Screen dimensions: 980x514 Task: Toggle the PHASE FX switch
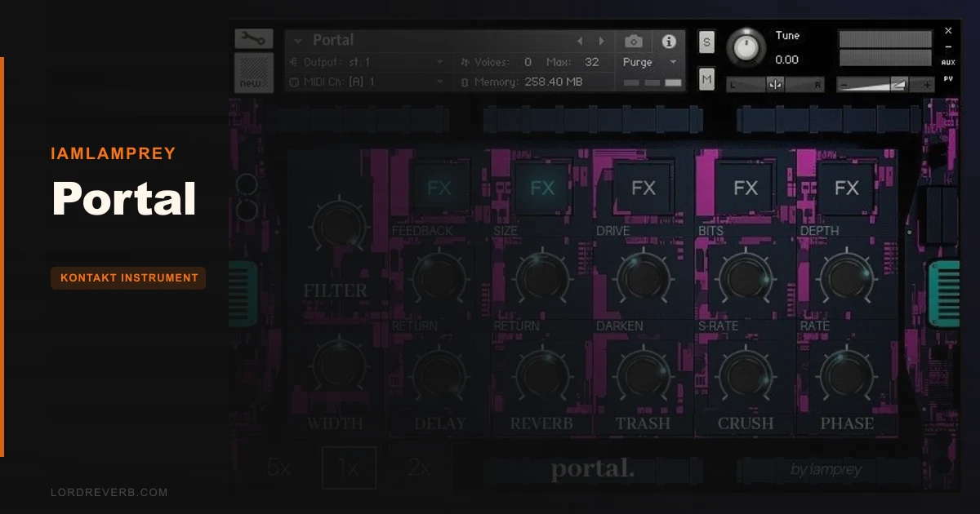coord(847,188)
